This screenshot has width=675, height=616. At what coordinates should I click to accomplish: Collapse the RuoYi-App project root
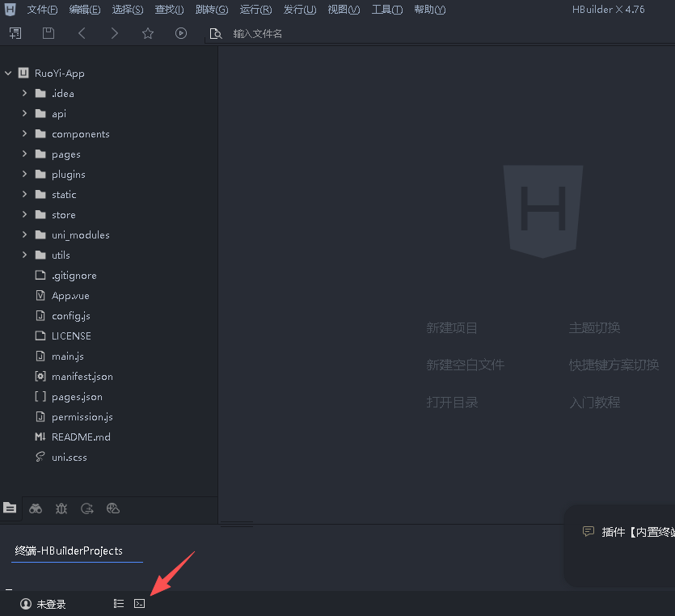point(8,74)
